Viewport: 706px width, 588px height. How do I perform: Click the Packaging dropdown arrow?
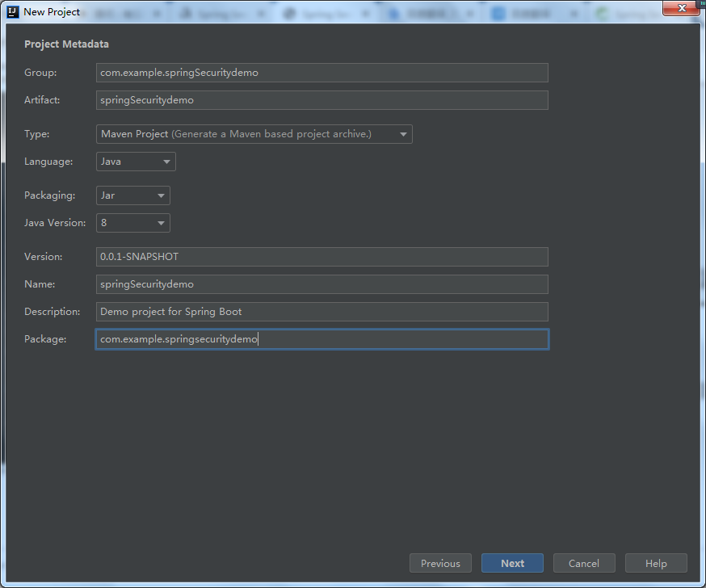[x=161, y=196]
